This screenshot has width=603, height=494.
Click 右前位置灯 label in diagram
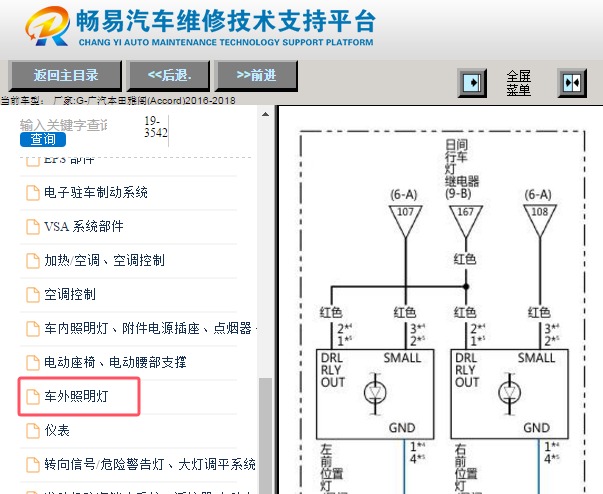point(466,468)
